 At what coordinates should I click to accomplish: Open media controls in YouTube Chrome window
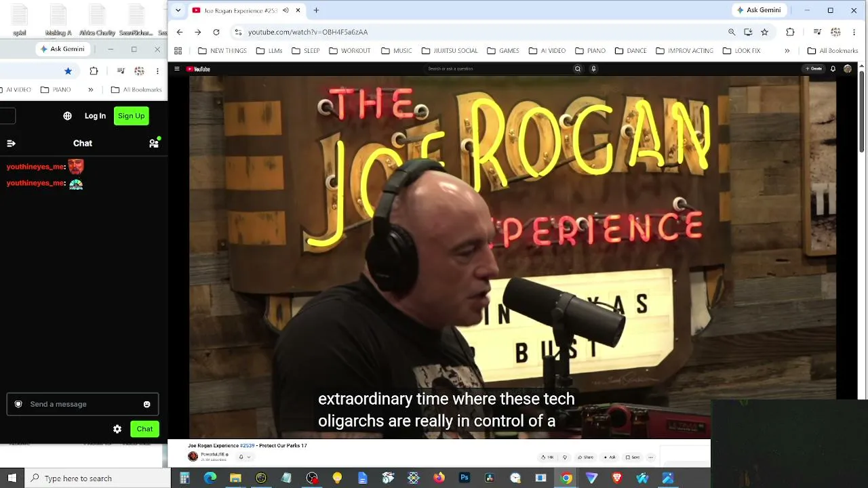pos(817,32)
